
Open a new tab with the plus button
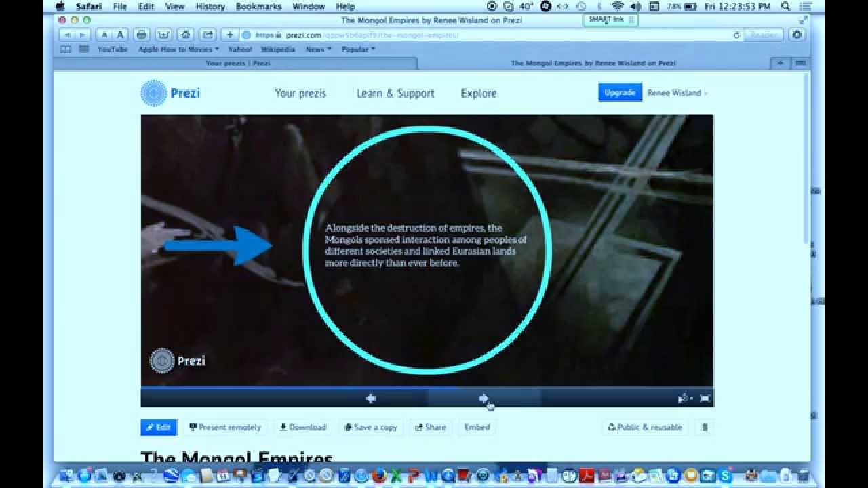pyautogui.click(x=780, y=63)
